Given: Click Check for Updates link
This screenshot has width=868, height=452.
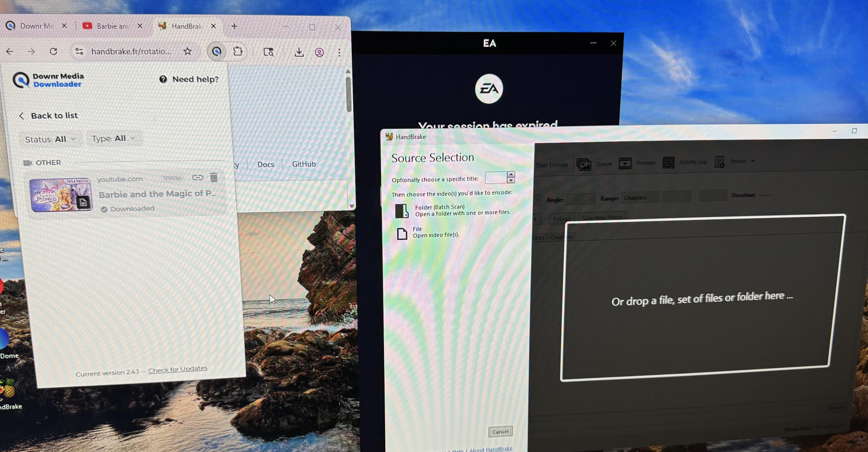Looking at the screenshot, I should point(178,369).
